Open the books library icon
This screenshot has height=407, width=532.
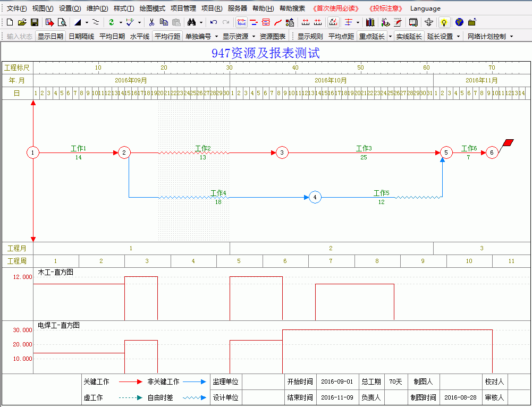point(370,22)
